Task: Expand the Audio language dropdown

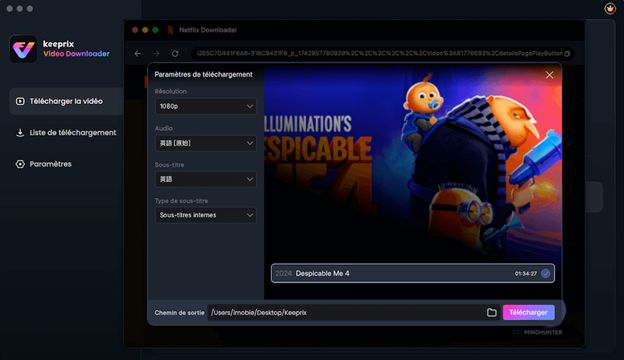Action: pyautogui.click(x=206, y=143)
